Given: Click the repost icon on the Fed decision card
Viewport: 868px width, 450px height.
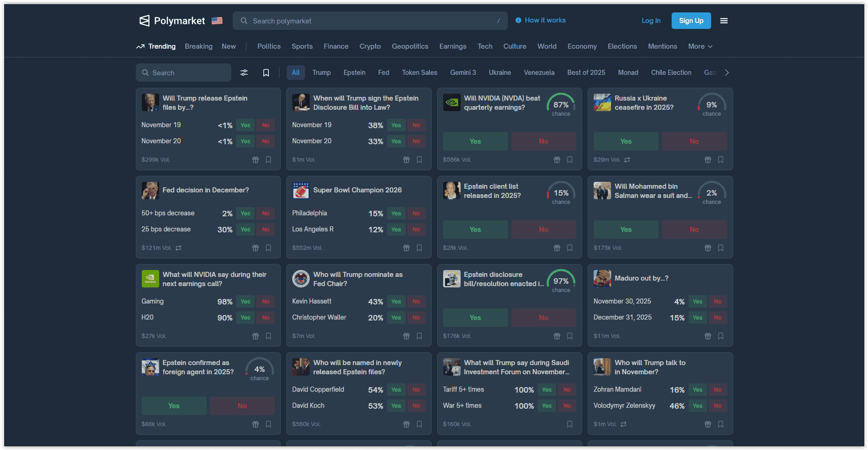Looking at the screenshot, I should click(x=178, y=248).
